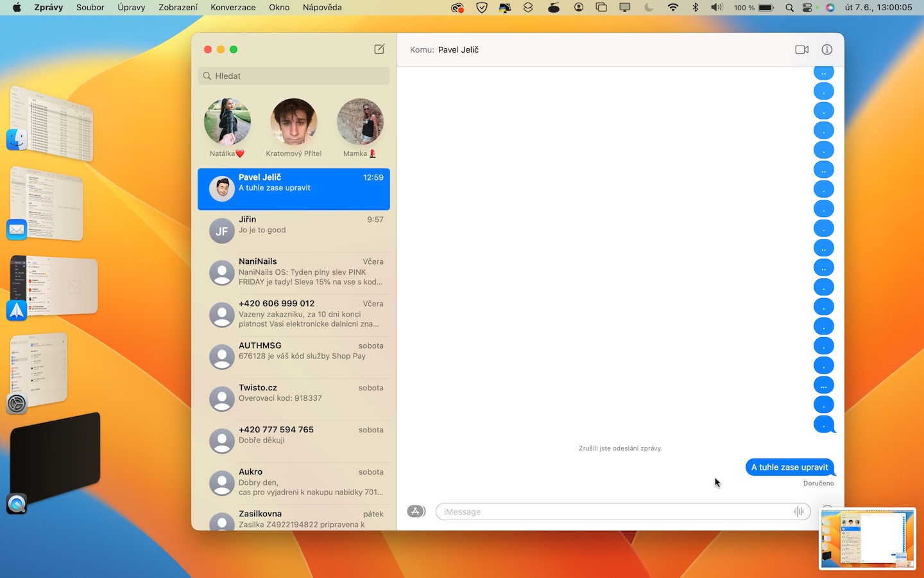Open the Apple menu
This screenshot has height=578, width=924.
(x=17, y=8)
